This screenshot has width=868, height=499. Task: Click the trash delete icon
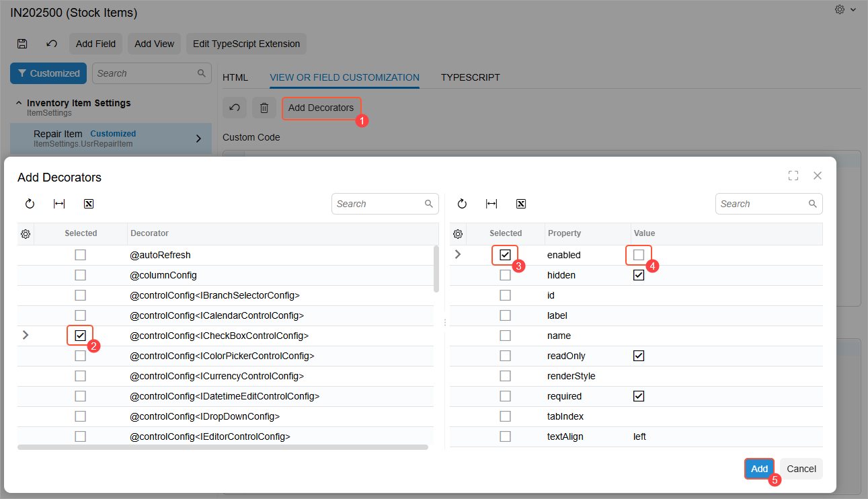tap(264, 108)
